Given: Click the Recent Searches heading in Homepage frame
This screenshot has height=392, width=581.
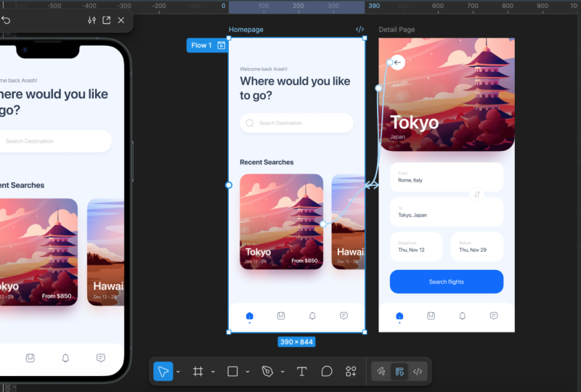Looking at the screenshot, I should (267, 163).
